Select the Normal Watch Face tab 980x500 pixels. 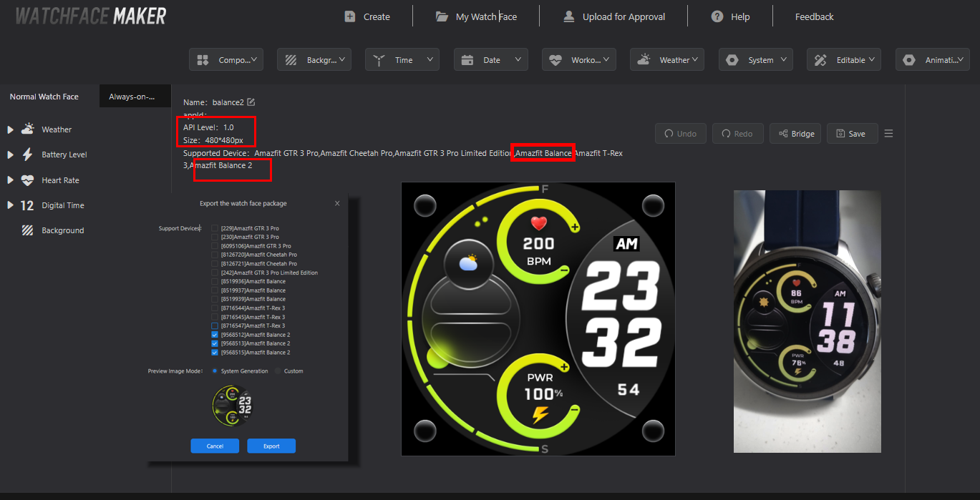(44, 97)
